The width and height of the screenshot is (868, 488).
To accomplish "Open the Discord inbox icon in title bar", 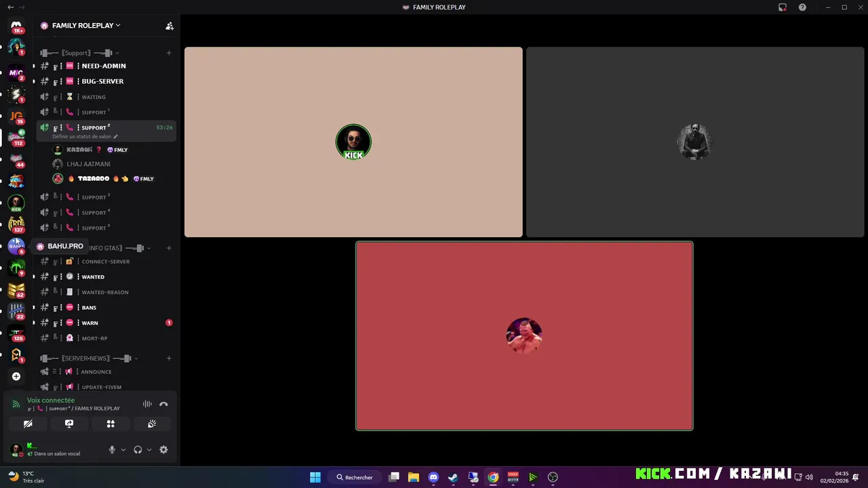I will point(783,7).
